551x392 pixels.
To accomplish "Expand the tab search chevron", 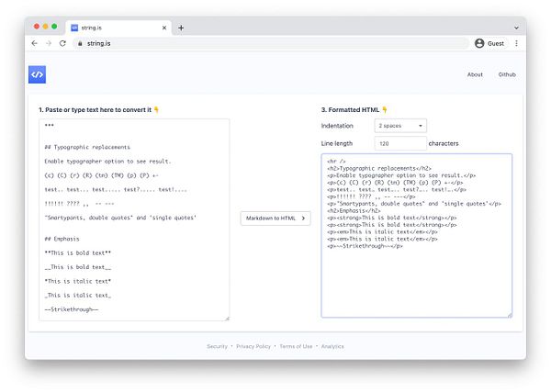I will pos(516,28).
